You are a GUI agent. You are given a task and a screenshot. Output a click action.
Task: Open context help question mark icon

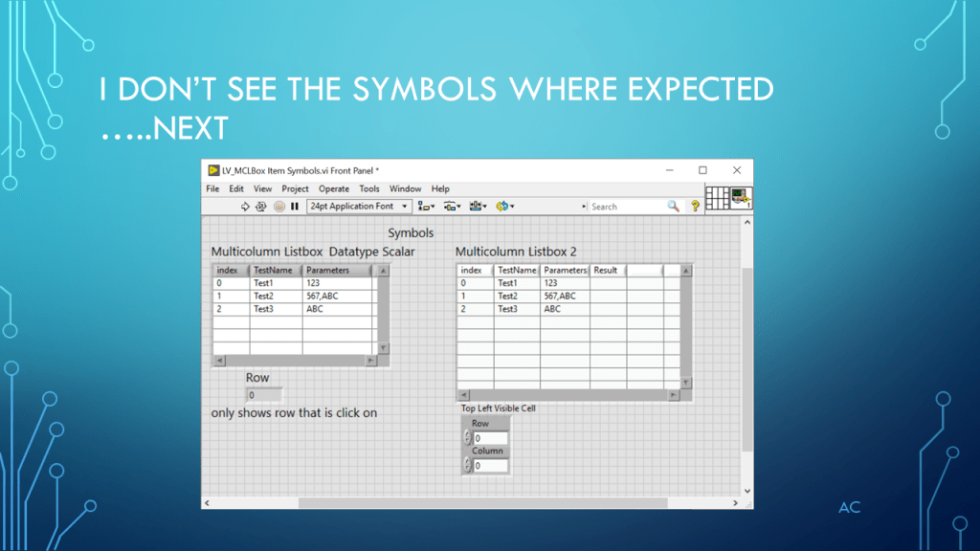[x=695, y=206]
